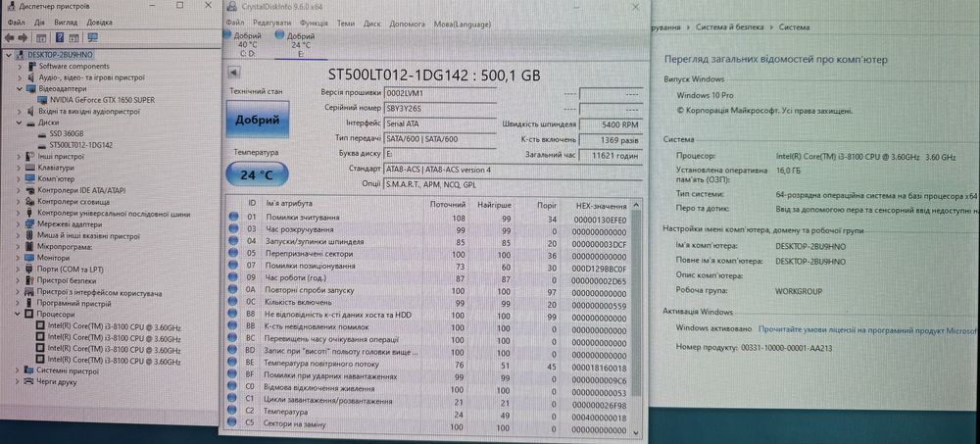Click the Device Manager title bar icon
The height and width of the screenshot is (444, 980).
click(11, 6)
